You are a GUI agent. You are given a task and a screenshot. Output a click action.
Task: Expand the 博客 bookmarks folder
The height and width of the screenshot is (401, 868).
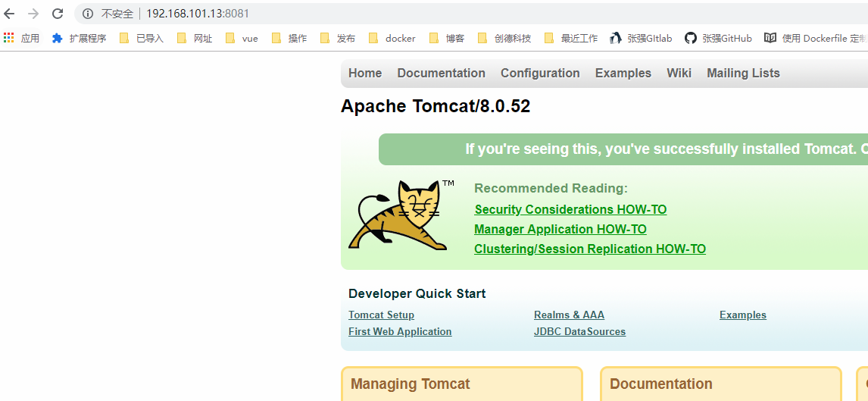tap(446, 38)
